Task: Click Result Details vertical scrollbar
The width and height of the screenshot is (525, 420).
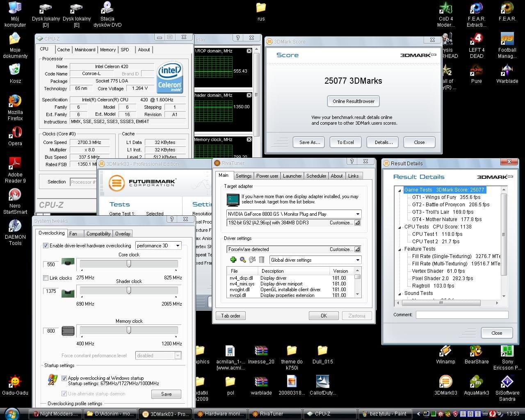Action: [504, 242]
